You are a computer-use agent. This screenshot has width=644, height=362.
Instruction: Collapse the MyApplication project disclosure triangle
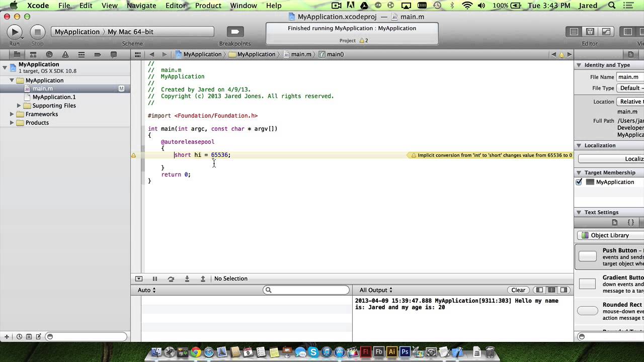(x=5, y=67)
